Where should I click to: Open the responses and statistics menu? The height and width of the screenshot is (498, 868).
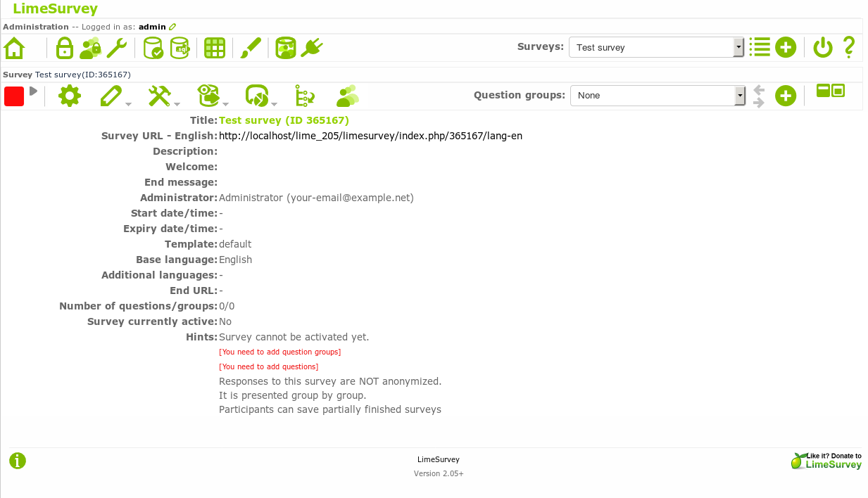260,96
